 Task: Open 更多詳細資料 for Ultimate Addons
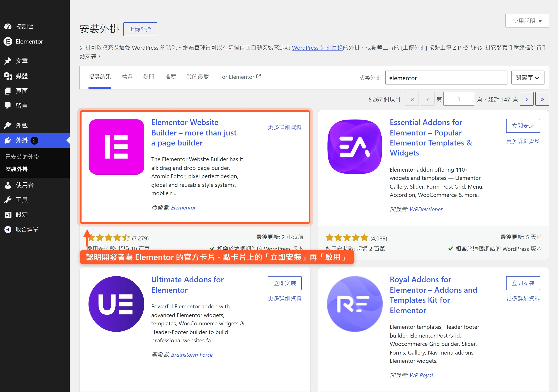284,298
